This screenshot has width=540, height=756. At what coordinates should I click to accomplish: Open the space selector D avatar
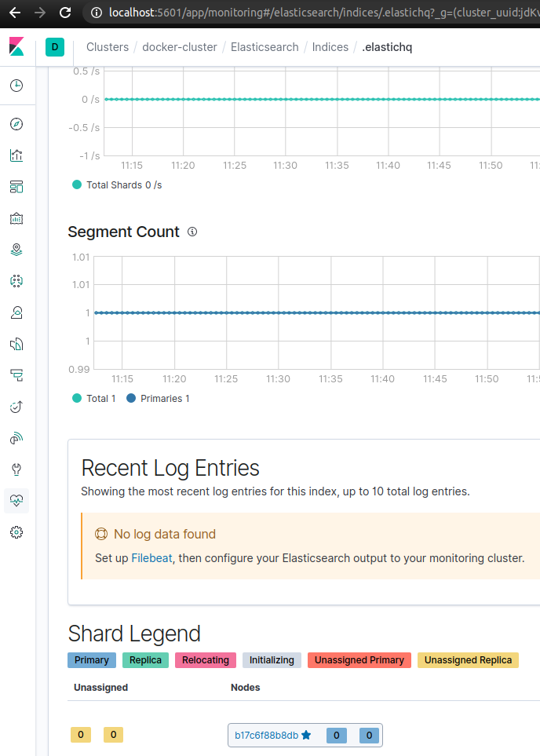[55, 47]
